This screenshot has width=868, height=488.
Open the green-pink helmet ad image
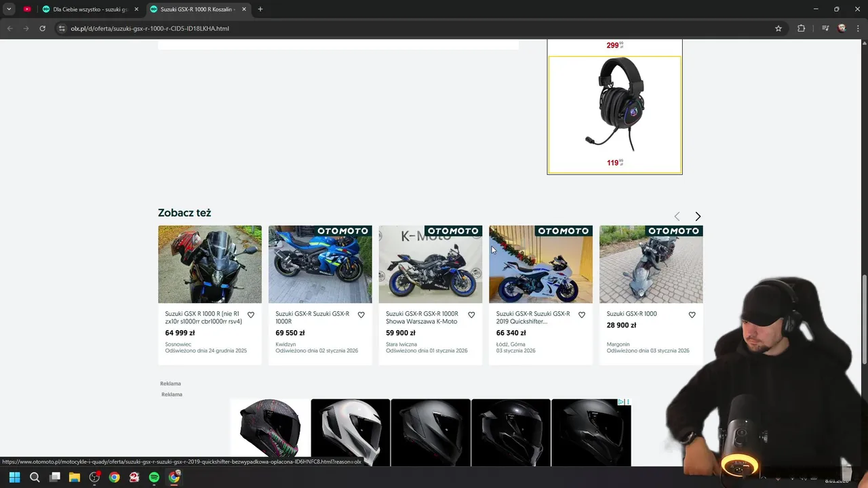coord(270,432)
